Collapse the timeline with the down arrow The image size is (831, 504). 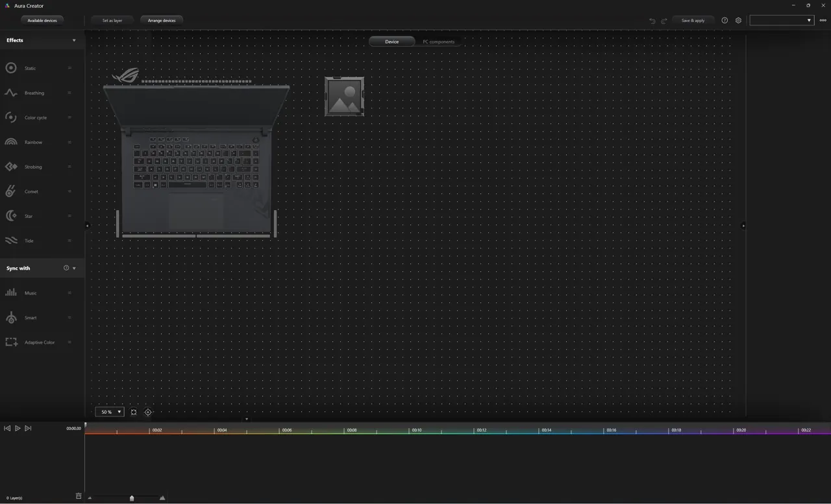click(x=246, y=419)
